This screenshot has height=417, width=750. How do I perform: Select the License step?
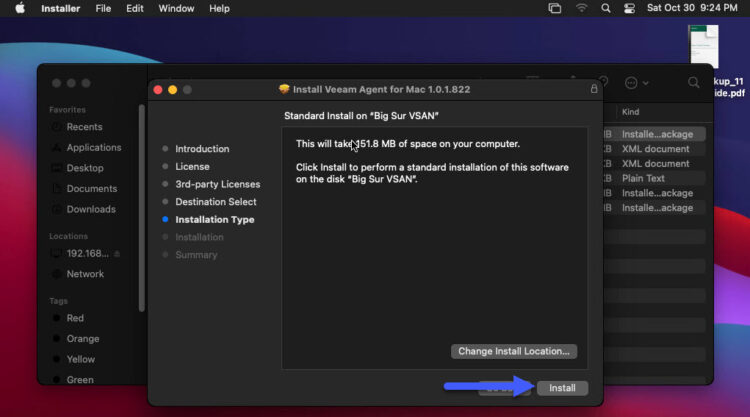point(192,166)
